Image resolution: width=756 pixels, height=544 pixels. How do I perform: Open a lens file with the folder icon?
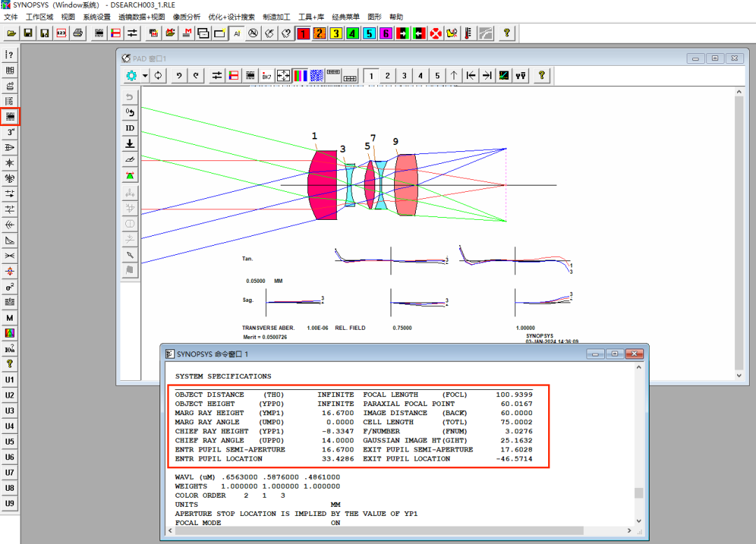tap(12, 34)
